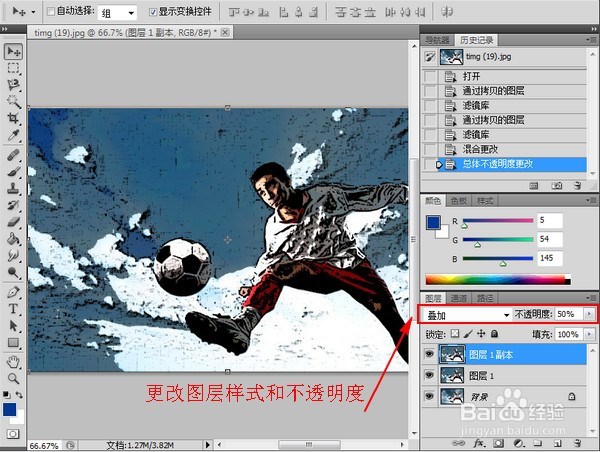Select the Eyedropper tool
Viewport: 600px width, 452px height.
pyautogui.click(x=13, y=135)
